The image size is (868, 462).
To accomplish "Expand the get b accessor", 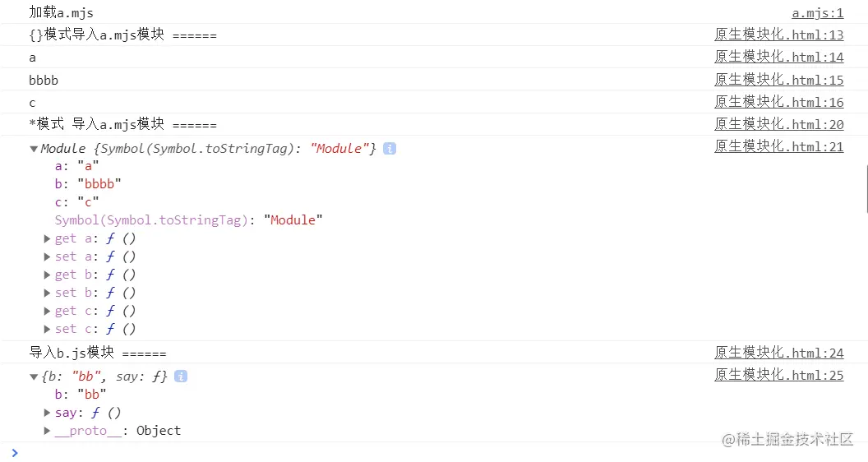I will 47,275.
